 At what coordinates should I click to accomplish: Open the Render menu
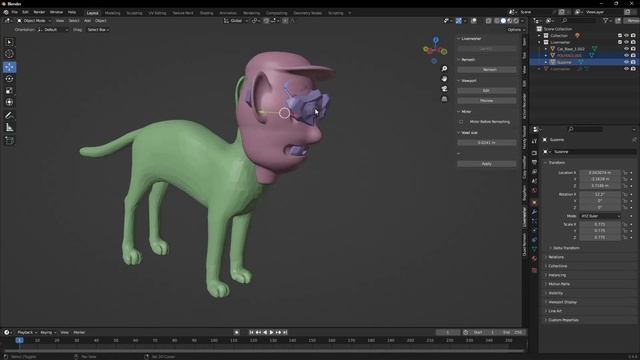coord(39,13)
